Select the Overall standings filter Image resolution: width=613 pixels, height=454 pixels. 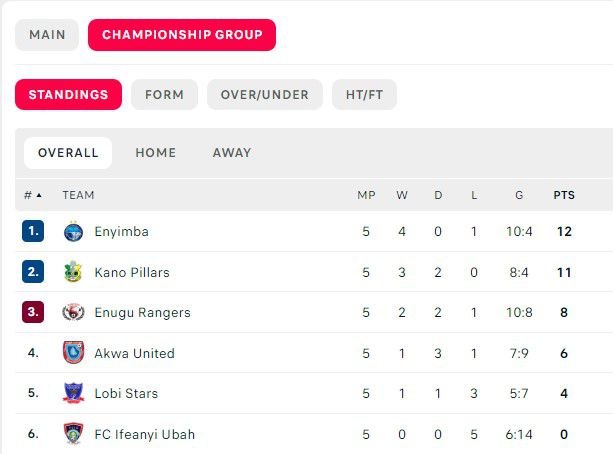click(68, 153)
